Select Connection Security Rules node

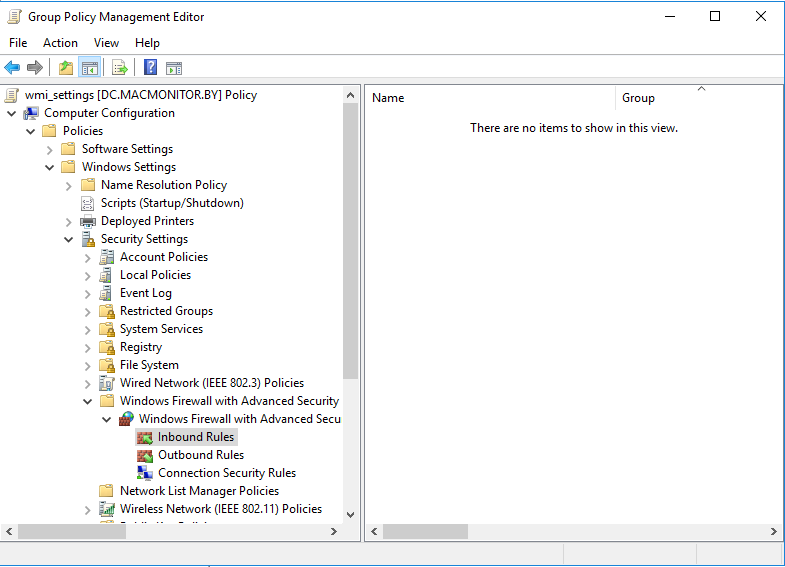click(226, 473)
